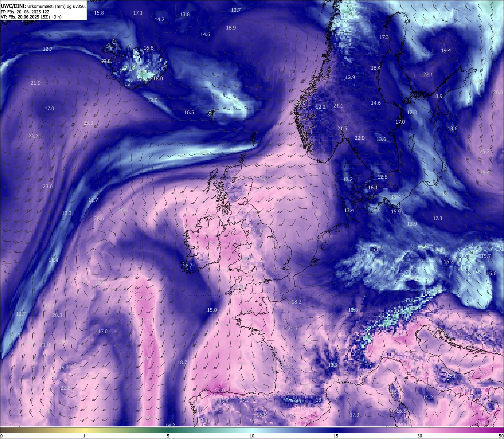Click the 13.7 value on the map
The image size is (504, 439).
click(236, 10)
